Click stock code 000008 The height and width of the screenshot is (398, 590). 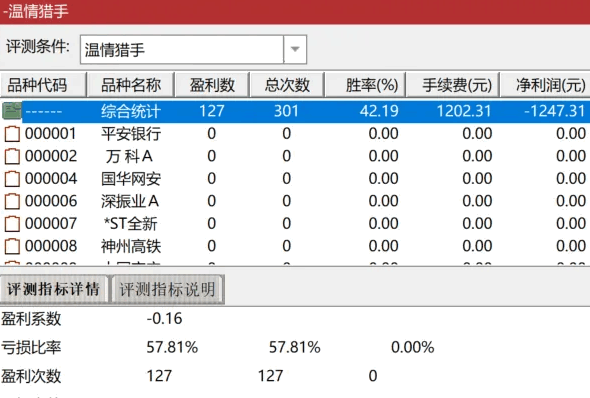pos(51,246)
